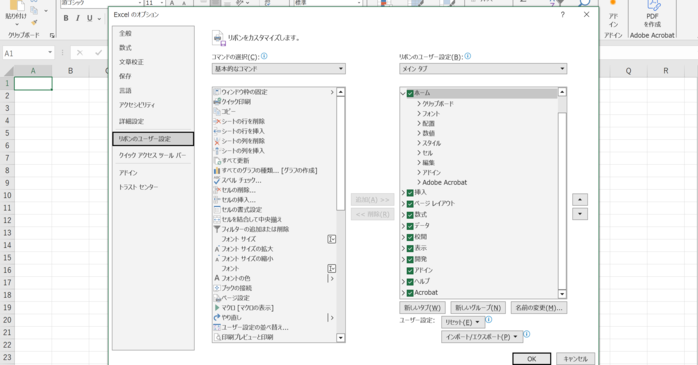This screenshot has height=365, width=698.
Task: Uncheck the 開発 tab checkbox
Action: [x=410, y=260]
